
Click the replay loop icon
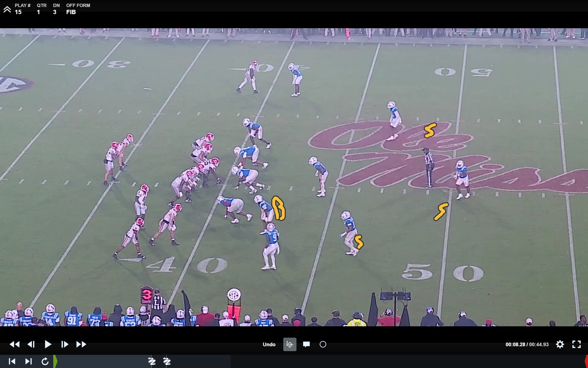click(45, 361)
